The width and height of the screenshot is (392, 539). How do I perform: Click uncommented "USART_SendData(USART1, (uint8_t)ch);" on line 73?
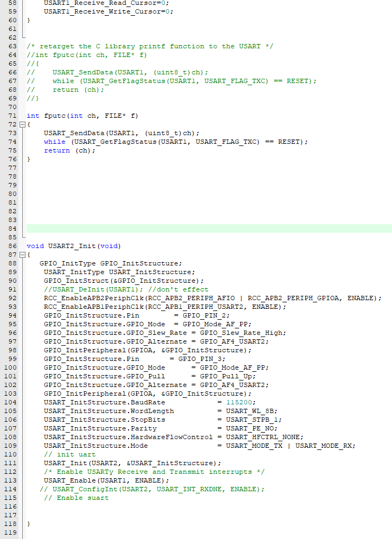pyautogui.click(x=121, y=133)
